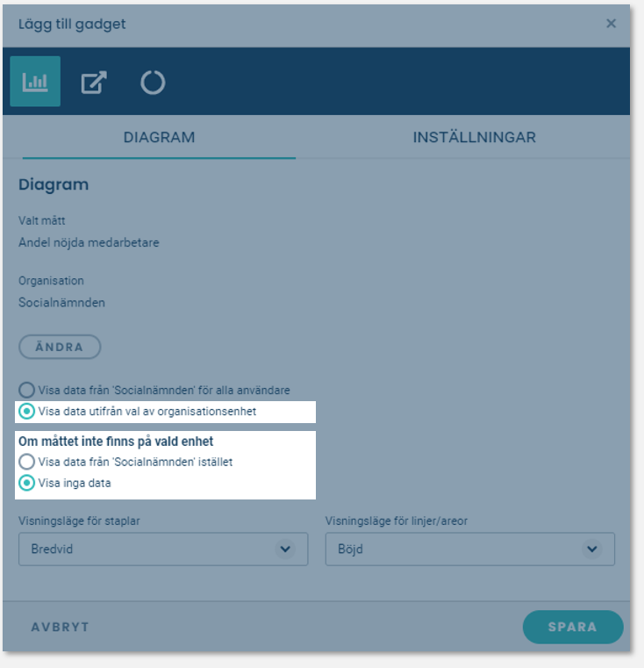Select the circular progress gadget icon
This screenshot has width=644, height=668.
point(153,83)
